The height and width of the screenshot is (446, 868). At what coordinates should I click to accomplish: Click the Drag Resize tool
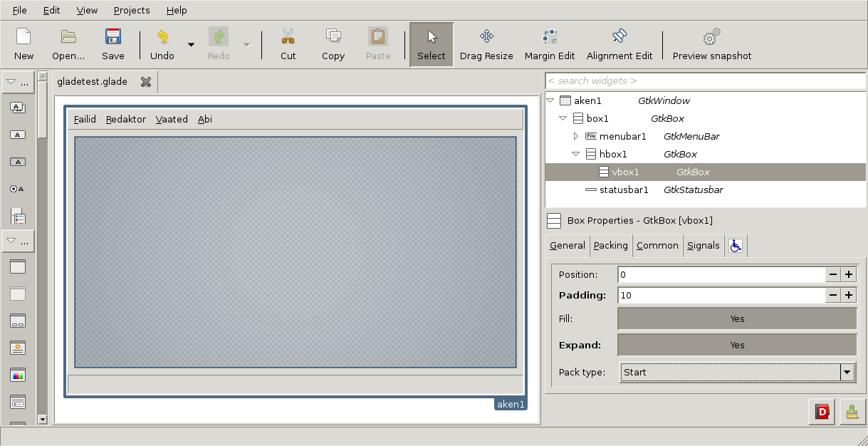pyautogui.click(x=486, y=44)
